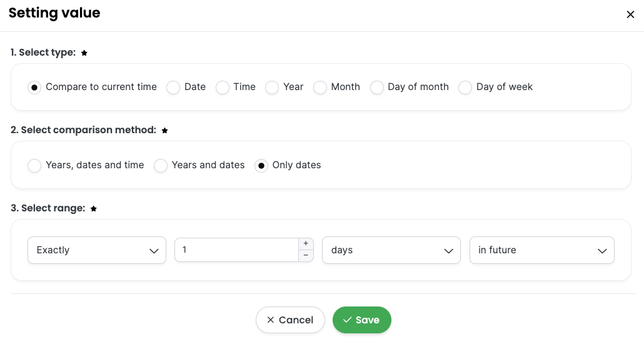Cancel the setting changes
Viewport: 644px width, 349px height.
pyautogui.click(x=290, y=320)
